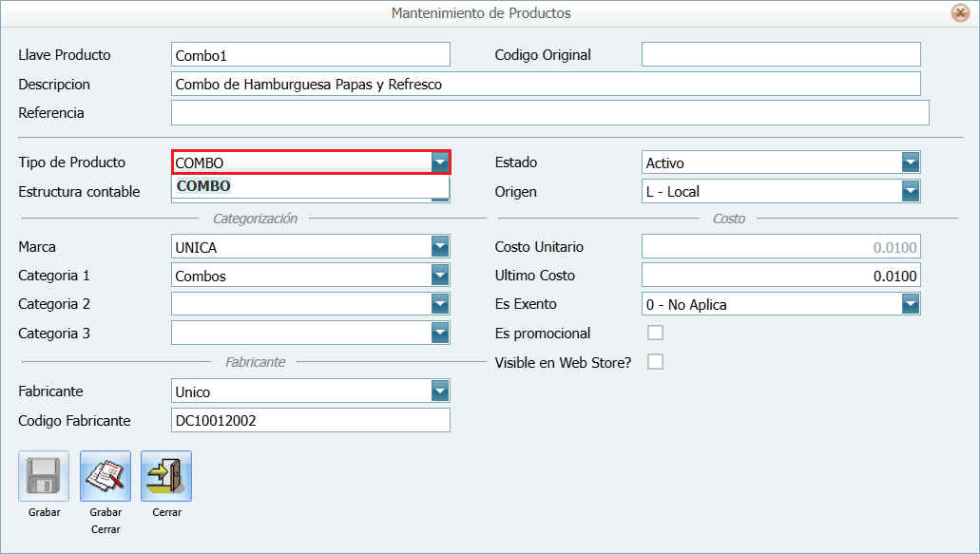Image resolution: width=980 pixels, height=554 pixels.
Task: Open the Categoria 2 dropdown arrow
Action: click(439, 304)
